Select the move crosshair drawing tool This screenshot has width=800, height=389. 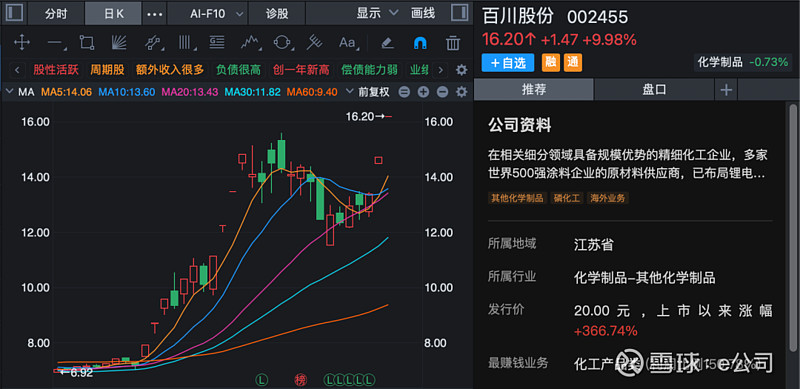(21, 42)
